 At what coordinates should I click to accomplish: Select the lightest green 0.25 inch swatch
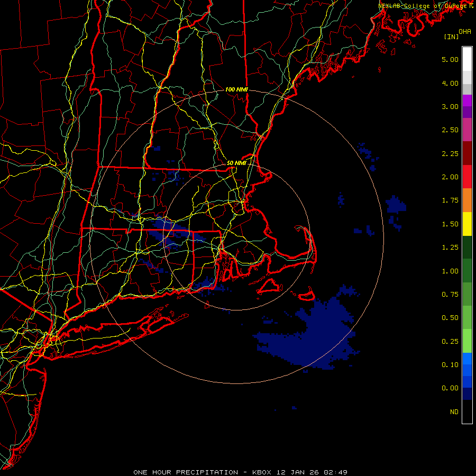click(467, 341)
